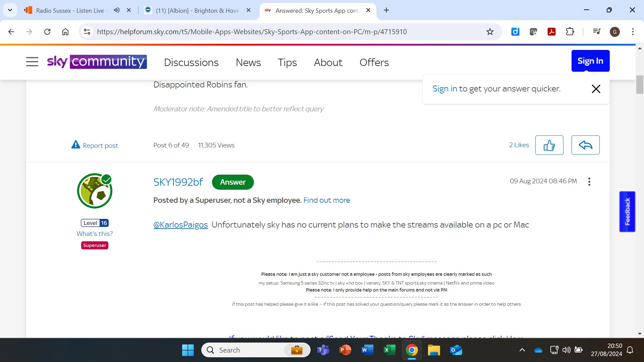644x362 pixels.
Task: Switch to Albion Brighton & Hove tab
Action: 198,10
